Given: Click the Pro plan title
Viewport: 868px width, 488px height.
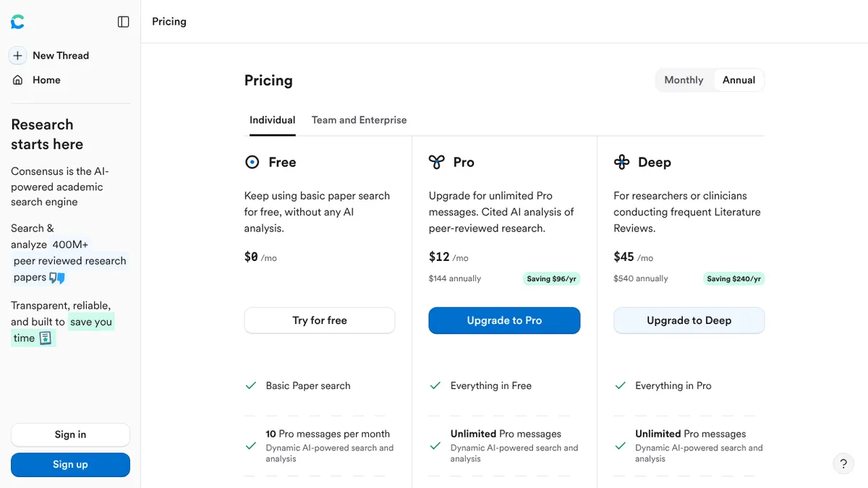Looking at the screenshot, I should [x=464, y=163].
